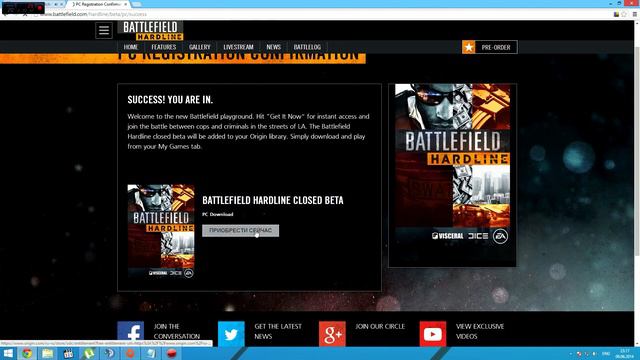The height and width of the screenshot is (360, 640).
Task: Click the orange Origin icon in the taskbar
Action: tap(130, 353)
